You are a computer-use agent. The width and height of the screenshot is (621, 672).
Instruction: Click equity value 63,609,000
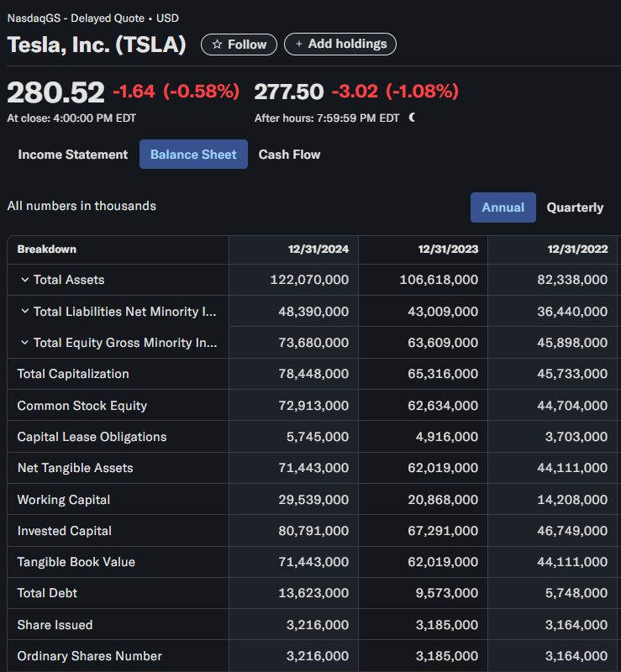click(x=443, y=343)
